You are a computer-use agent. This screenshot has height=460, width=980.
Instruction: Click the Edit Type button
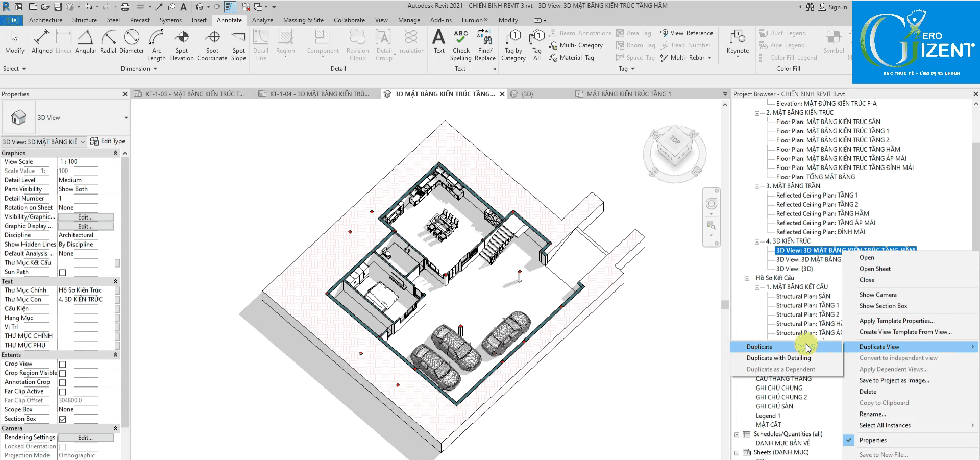108,141
